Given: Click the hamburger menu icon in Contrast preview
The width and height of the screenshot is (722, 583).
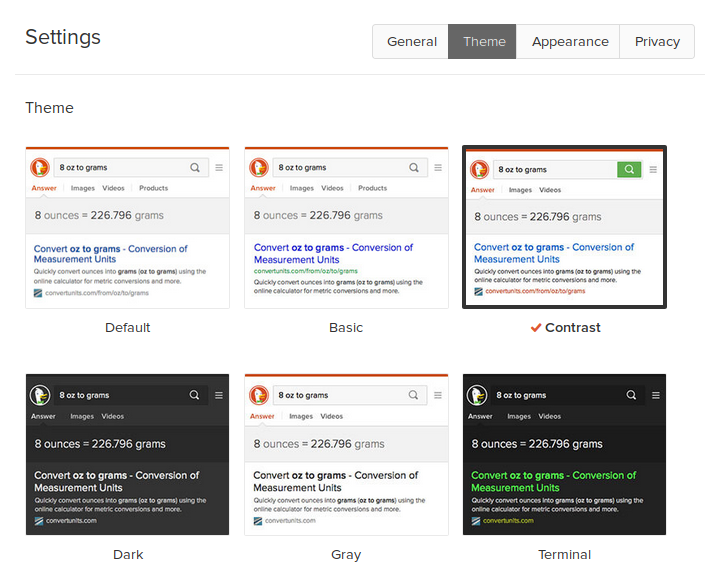Looking at the screenshot, I should (653, 170).
